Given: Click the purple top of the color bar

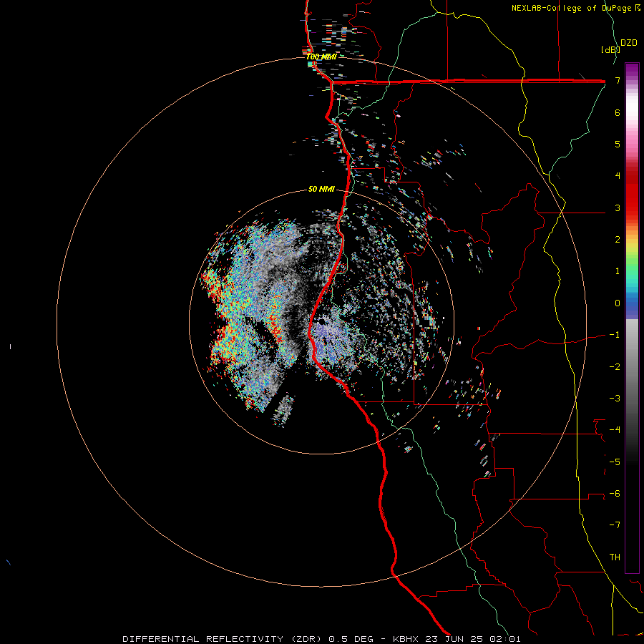Looking at the screenshot, I should click(x=632, y=70).
